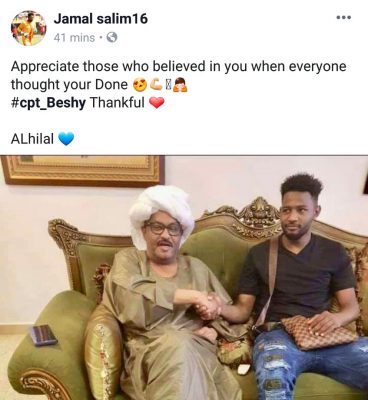Click the flexed biceps emoji
Viewport: 368px width, 400px height.
[x=156, y=85]
